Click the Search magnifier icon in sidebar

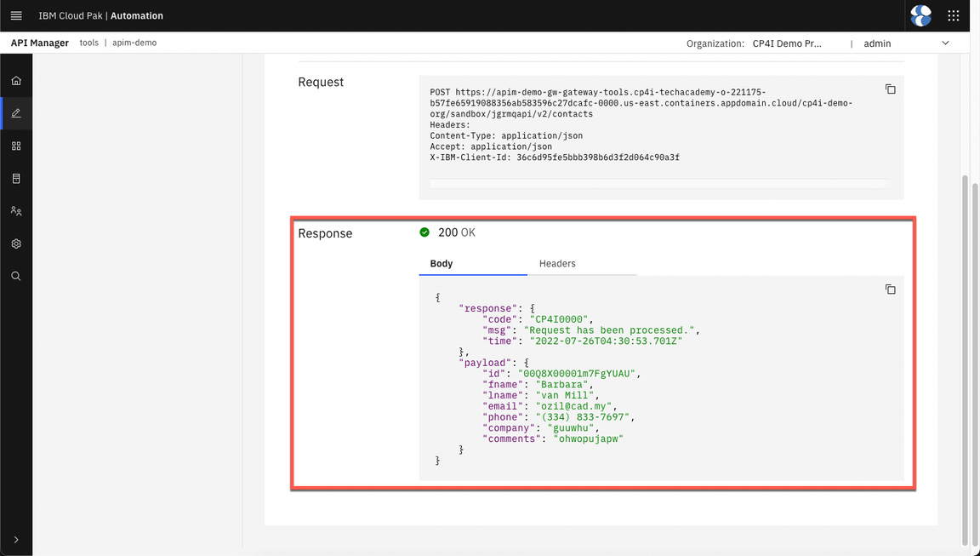(x=16, y=276)
